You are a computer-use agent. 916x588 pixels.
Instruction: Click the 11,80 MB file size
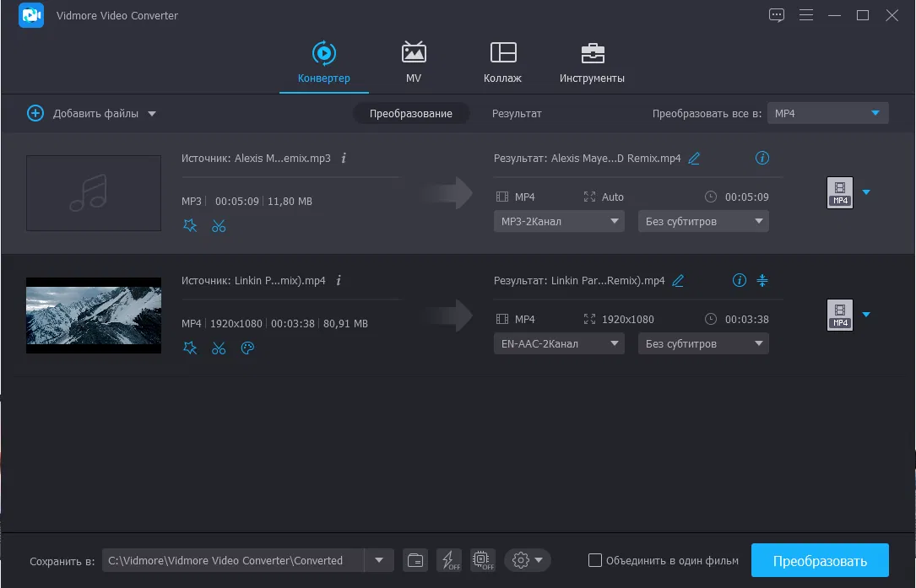click(x=290, y=202)
